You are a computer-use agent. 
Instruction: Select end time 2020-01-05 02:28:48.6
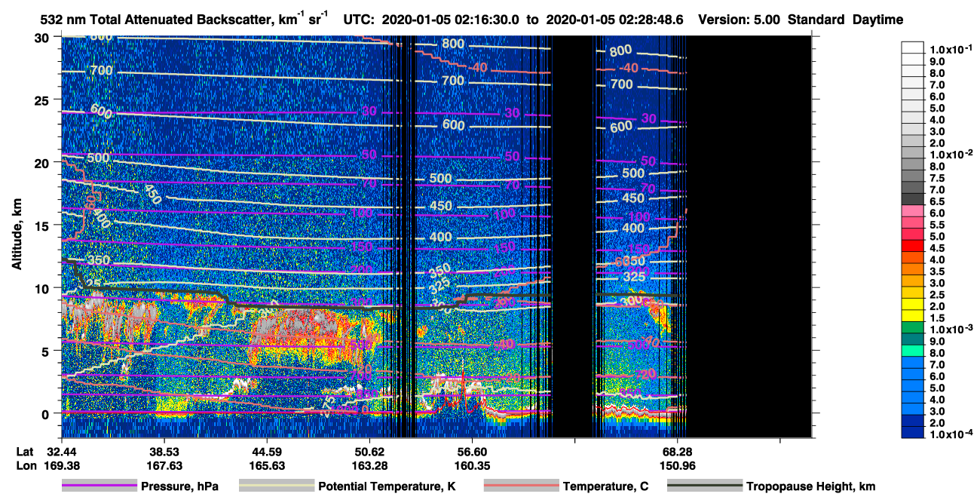click(614, 20)
